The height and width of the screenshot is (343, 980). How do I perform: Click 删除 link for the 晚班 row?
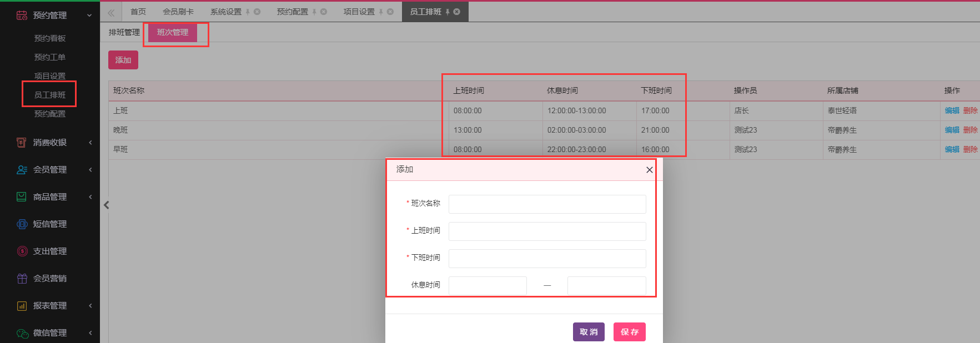(x=970, y=130)
